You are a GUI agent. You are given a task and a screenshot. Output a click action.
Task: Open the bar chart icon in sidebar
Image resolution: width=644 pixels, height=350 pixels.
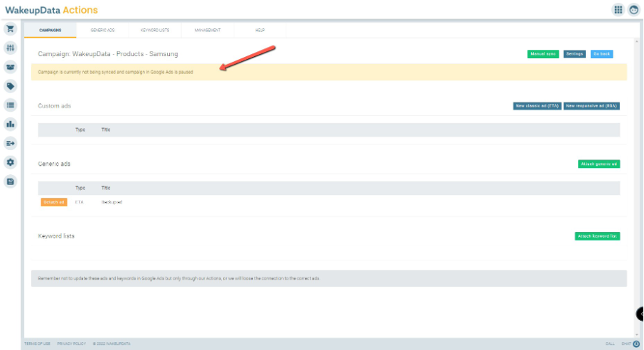(x=10, y=124)
